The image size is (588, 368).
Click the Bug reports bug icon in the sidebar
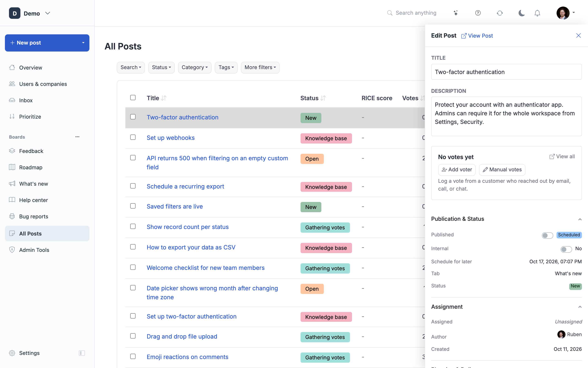(x=12, y=216)
